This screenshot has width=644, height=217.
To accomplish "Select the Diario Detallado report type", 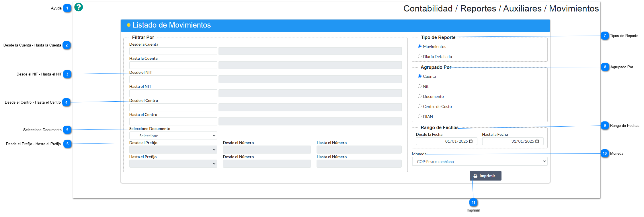I will 420,57.
